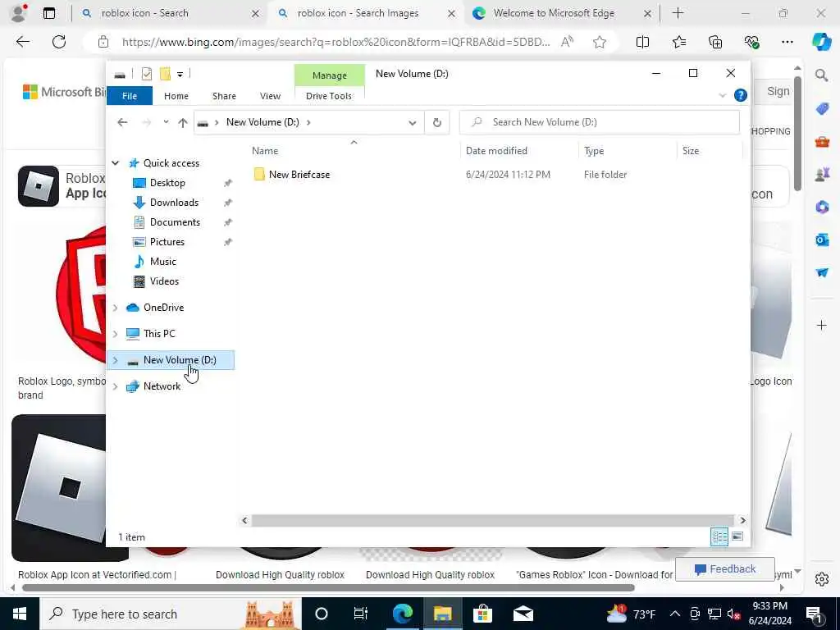Select the New Briefcase folder
840x630 pixels.
(x=299, y=174)
